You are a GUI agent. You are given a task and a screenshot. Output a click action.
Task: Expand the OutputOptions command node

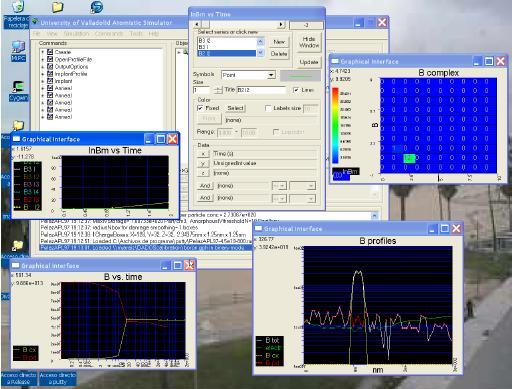pos(43,67)
